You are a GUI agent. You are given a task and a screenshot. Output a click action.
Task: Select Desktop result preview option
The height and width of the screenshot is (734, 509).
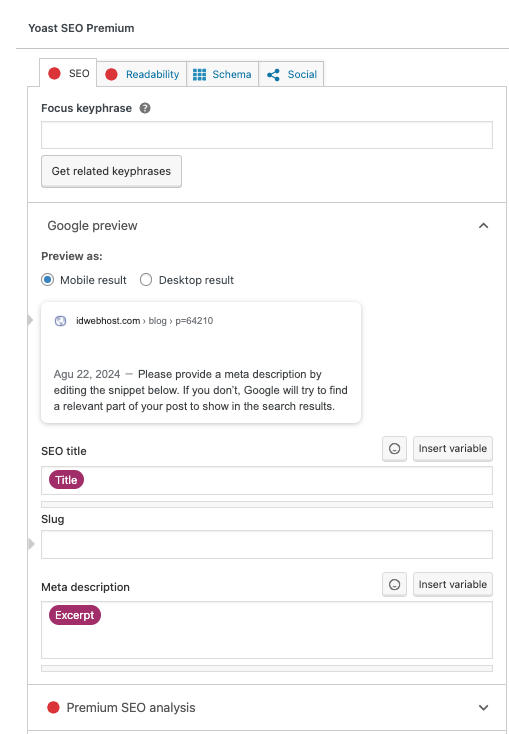pyautogui.click(x=146, y=280)
